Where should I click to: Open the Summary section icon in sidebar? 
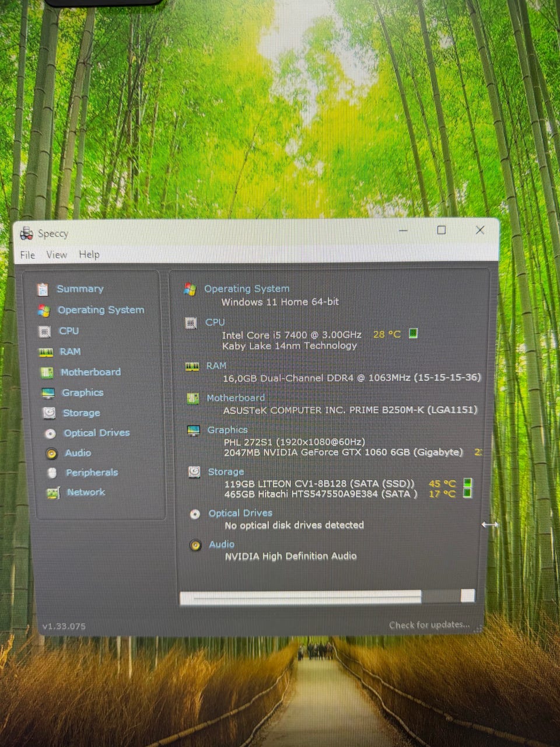(43, 289)
